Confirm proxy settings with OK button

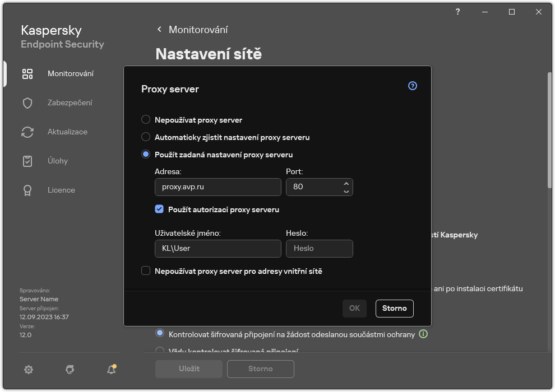[354, 308]
